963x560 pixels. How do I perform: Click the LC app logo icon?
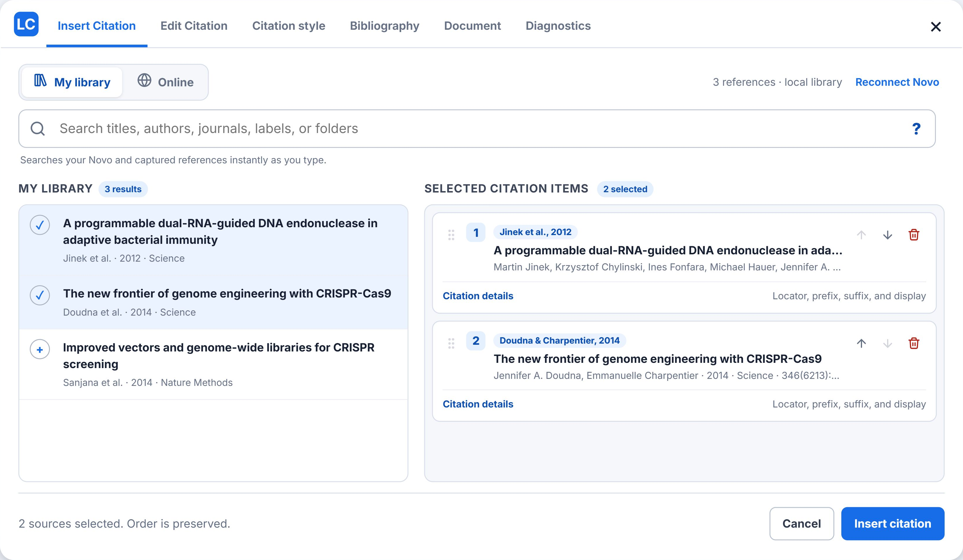tap(26, 24)
